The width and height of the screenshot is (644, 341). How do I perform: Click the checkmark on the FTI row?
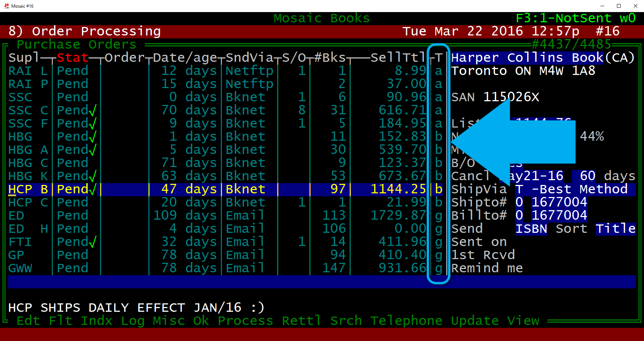point(93,242)
